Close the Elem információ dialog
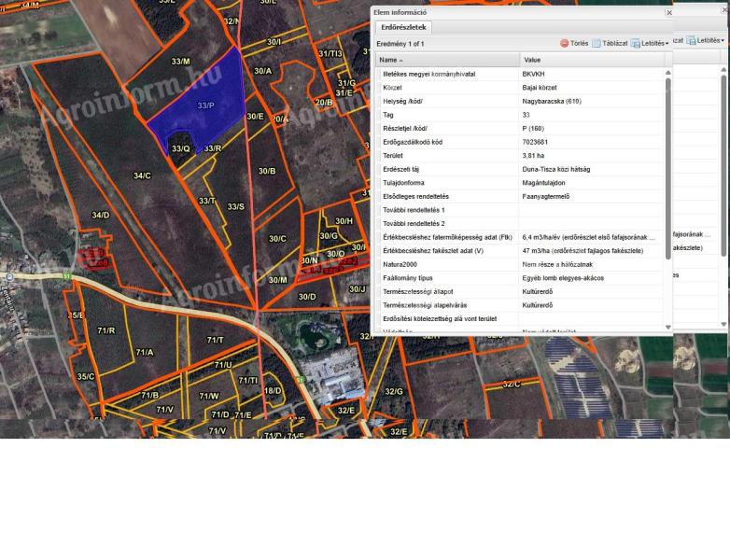 [669, 12]
